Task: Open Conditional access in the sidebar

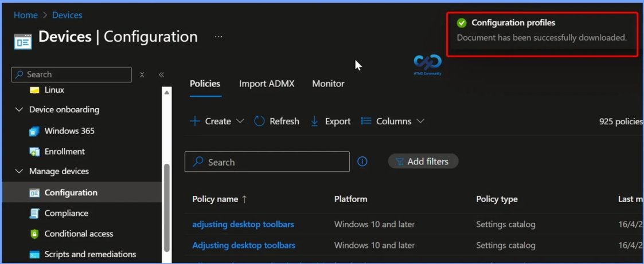Action: 79,234
